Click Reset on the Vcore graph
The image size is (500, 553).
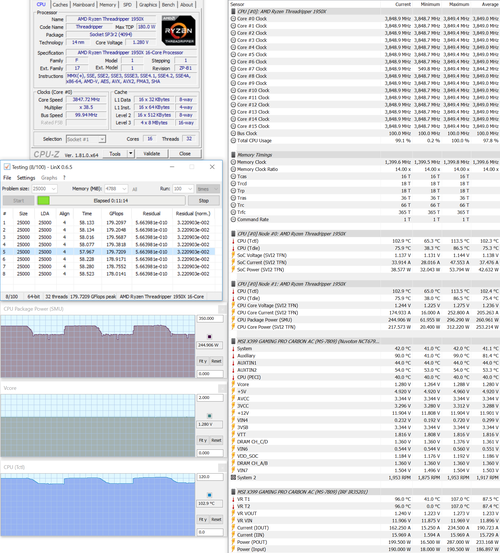pos(216,440)
